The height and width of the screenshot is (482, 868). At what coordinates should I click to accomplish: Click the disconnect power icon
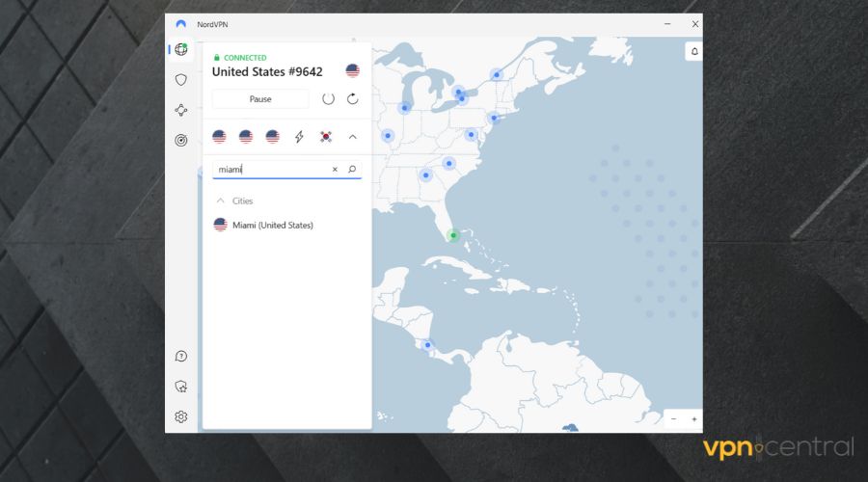point(328,99)
